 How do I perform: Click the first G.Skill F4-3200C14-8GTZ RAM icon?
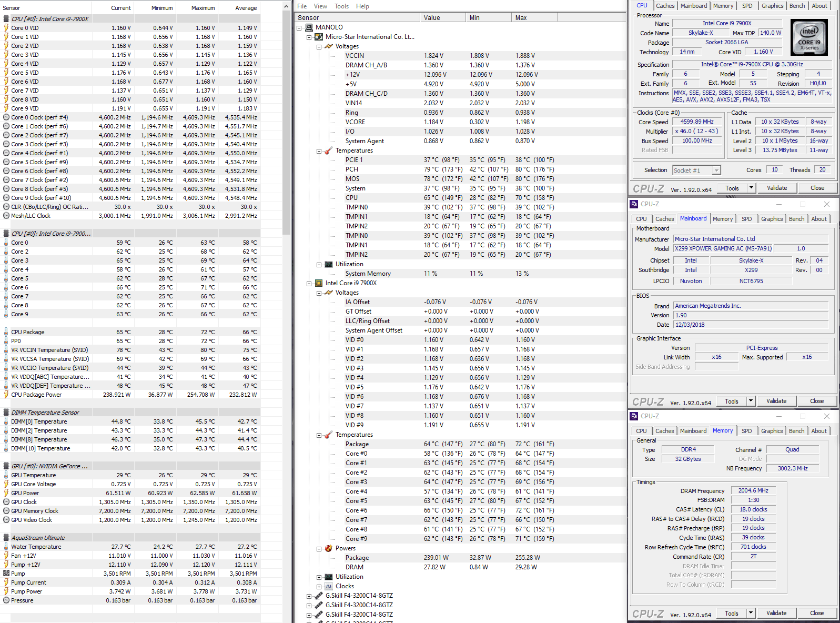[x=319, y=596]
